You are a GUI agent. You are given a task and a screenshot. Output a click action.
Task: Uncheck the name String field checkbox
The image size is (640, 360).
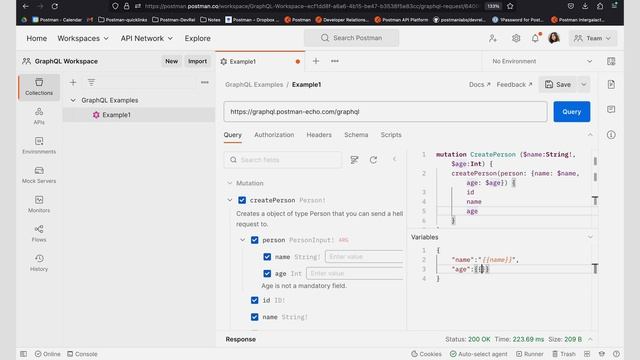point(255,317)
